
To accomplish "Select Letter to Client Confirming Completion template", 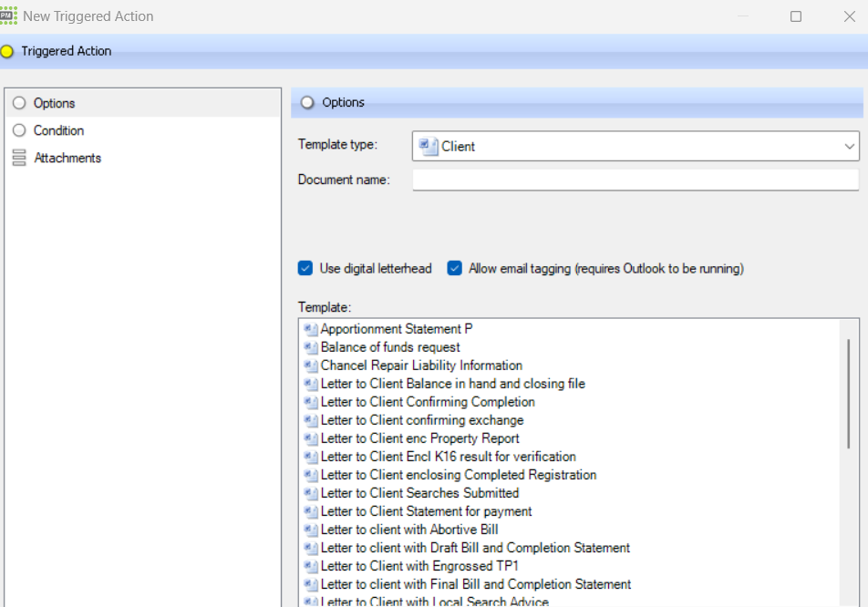I will [x=428, y=402].
